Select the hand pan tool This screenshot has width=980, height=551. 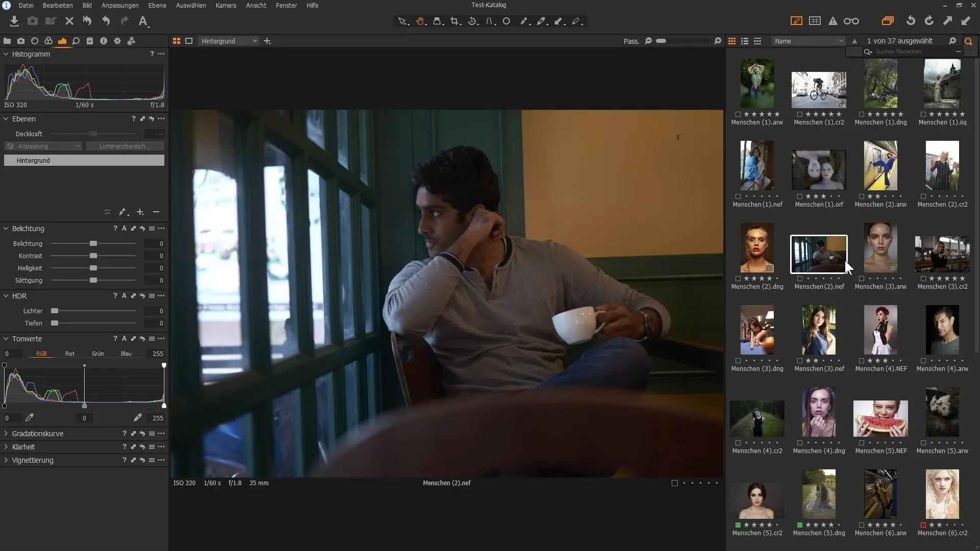(x=421, y=21)
